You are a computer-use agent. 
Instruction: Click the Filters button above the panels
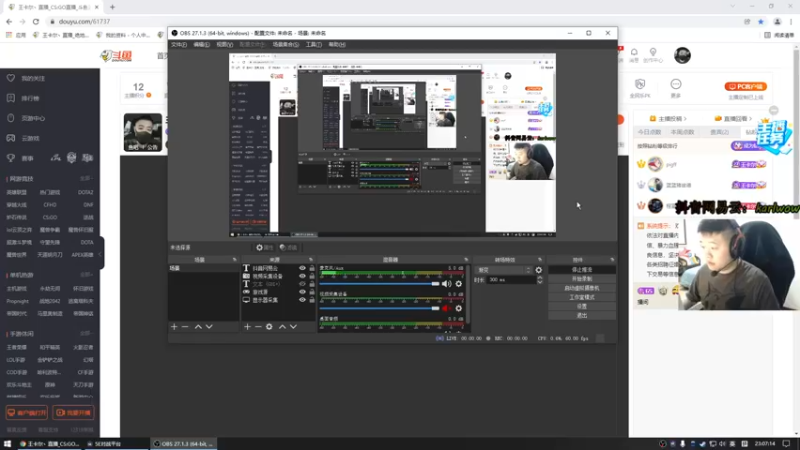point(289,247)
